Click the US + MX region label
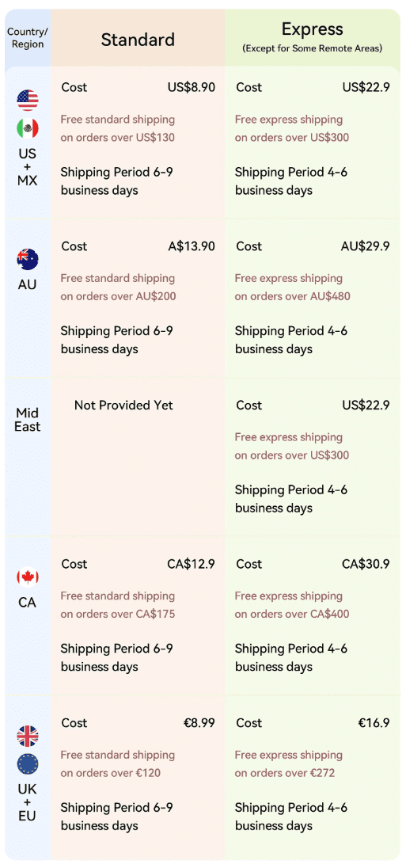Viewport: 406px width, 868px height. pyautogui.click(x=27, y=166)
